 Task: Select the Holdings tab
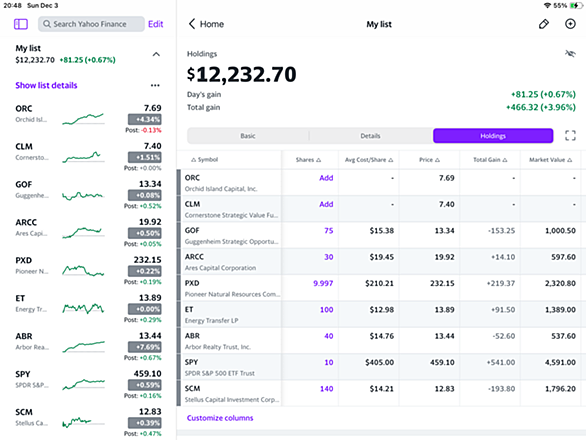click(x=493, y=136)
